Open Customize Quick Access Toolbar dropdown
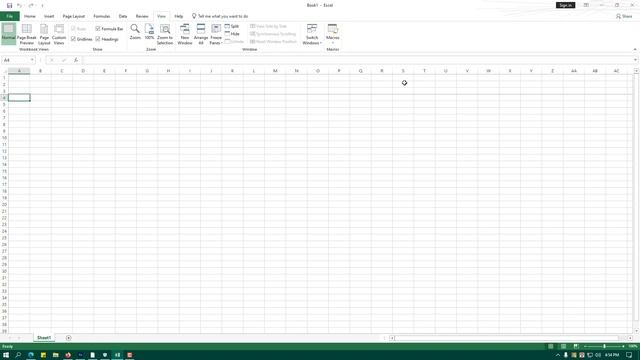This screenshot has height=360, width=640. tap(42, 5)
